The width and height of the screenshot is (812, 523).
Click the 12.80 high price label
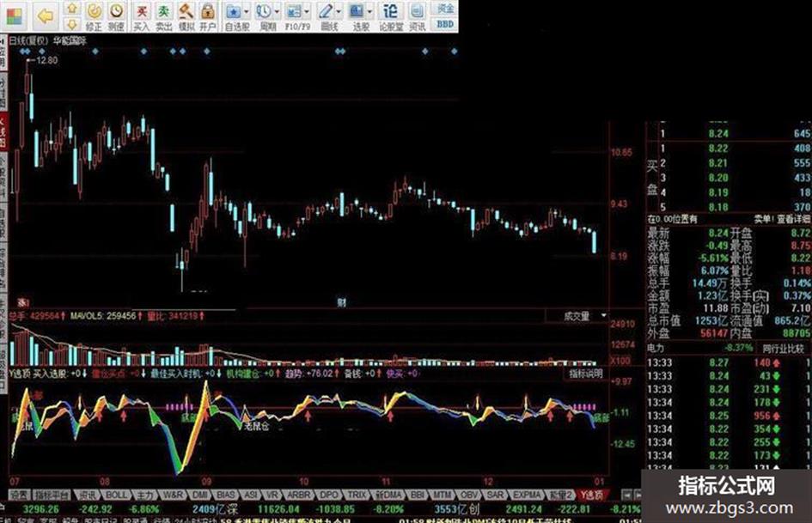point(46,60)
